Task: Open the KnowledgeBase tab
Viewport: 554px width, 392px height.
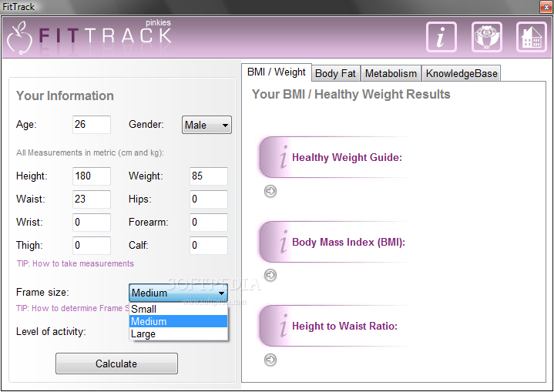Action: tap(462, 73)
